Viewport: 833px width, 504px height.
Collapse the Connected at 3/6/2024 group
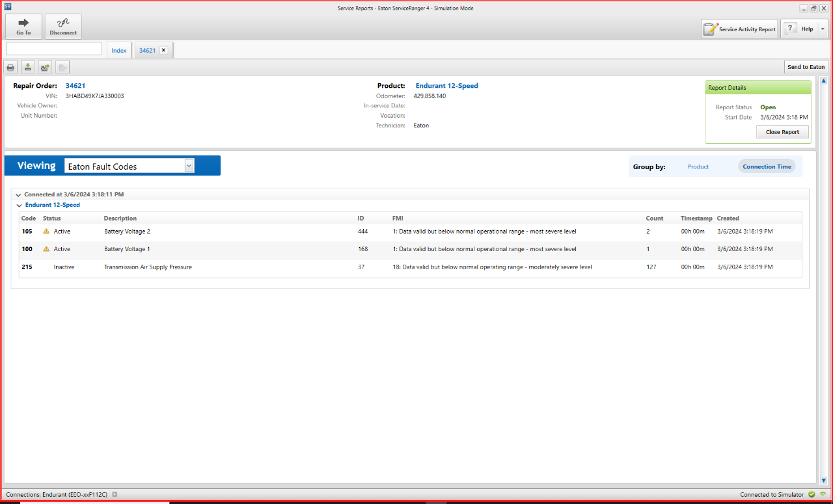point(18,194)
